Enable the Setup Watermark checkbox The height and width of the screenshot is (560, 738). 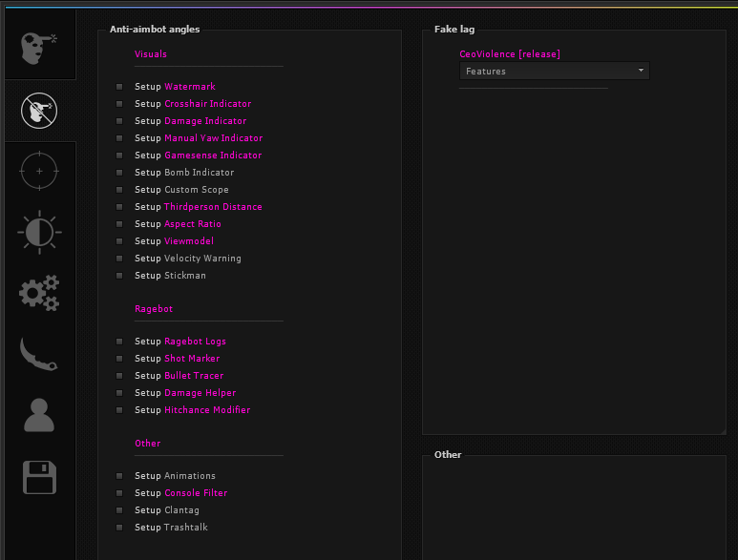pos(119,87)
